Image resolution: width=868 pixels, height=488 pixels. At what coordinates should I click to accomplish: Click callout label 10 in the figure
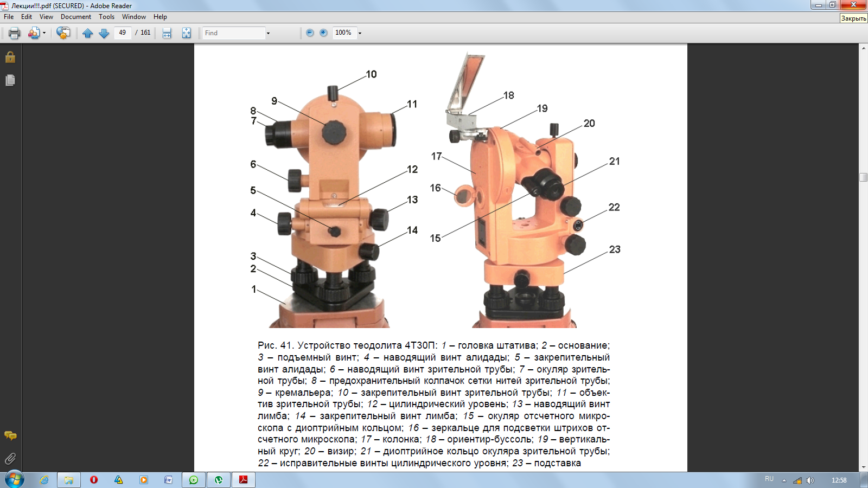pyautogui.click(x=371, y=74)
